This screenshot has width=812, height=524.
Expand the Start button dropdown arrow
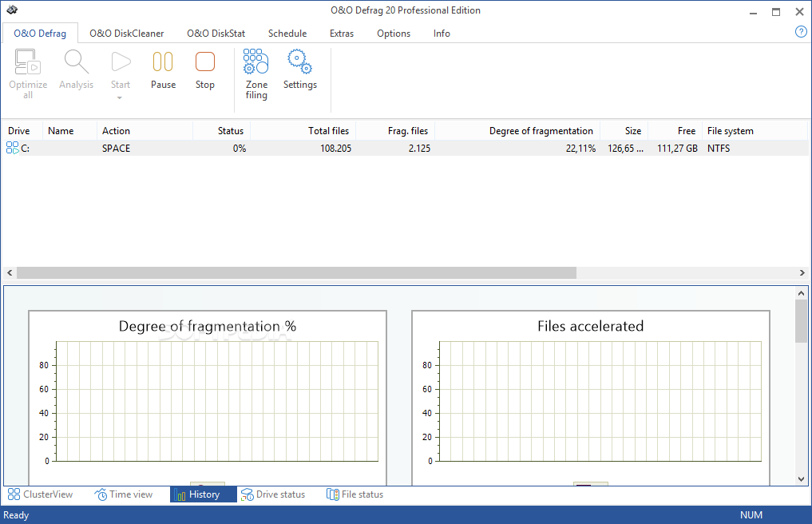tap(120, 98)
